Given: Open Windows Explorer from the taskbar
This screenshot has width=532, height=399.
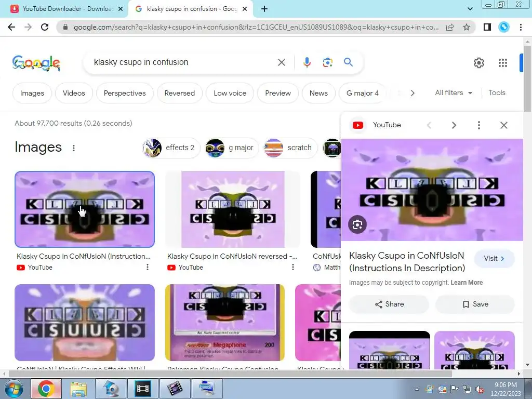Looking at the screenshot, I should pos(78,389).
